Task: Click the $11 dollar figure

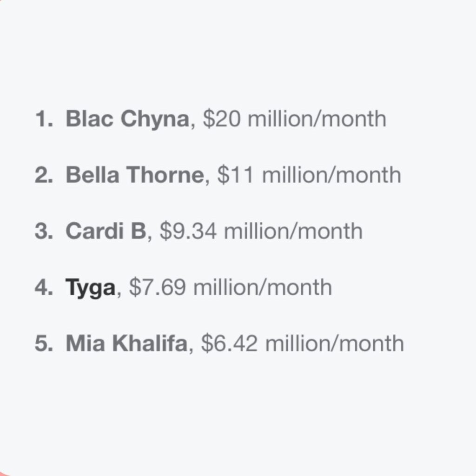Action: [x=236, y=175]
